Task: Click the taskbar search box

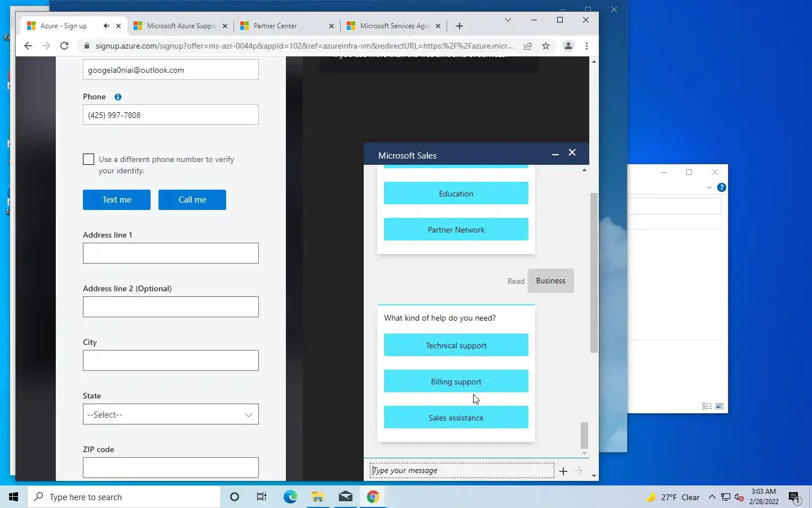Action: point(124,497)
